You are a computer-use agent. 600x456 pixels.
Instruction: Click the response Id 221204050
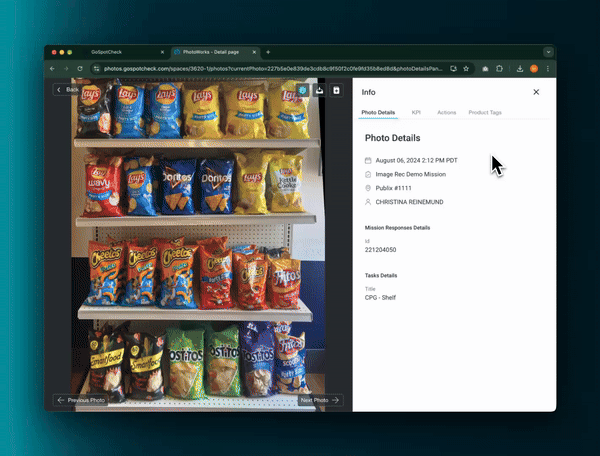click(x=380, y=250)
